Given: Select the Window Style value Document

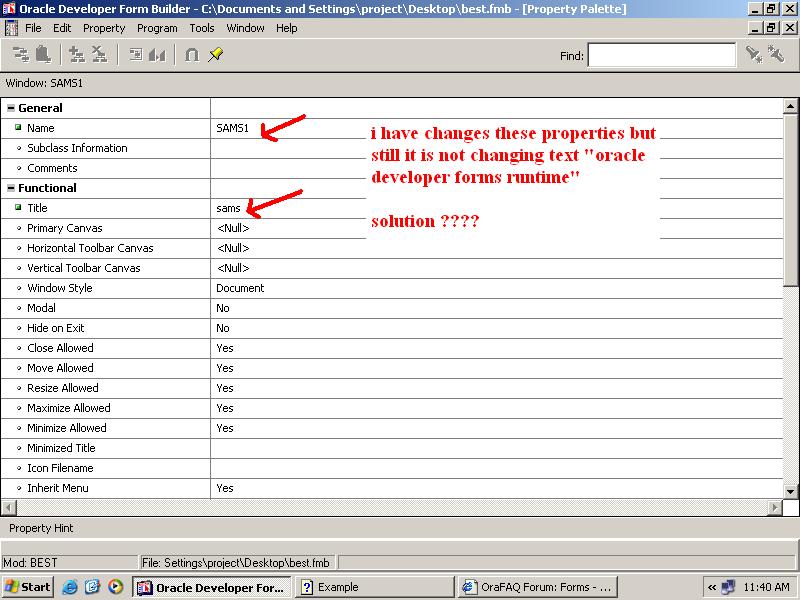Looking at the screenshot, I should pos(240,288).
